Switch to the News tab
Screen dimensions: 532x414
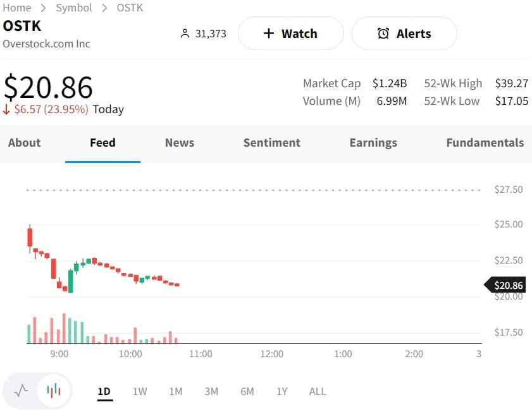point(180,143)
